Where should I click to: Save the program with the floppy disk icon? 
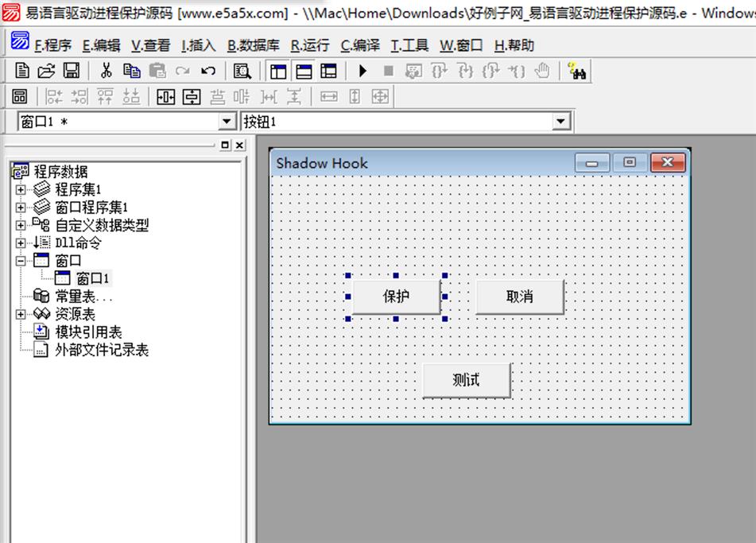tap(72, 71)
